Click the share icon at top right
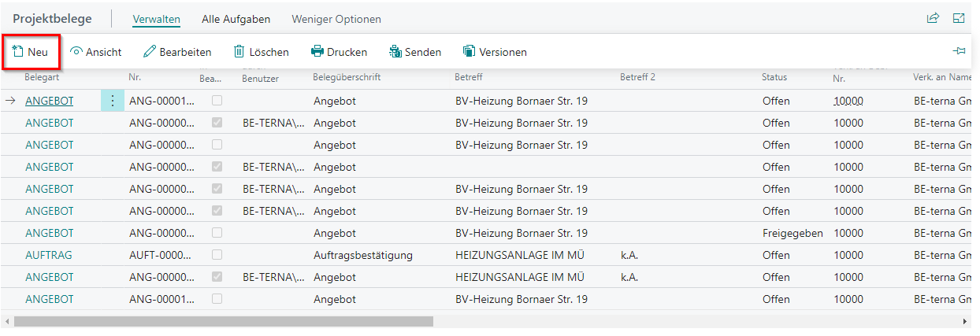 click(933, 18)
